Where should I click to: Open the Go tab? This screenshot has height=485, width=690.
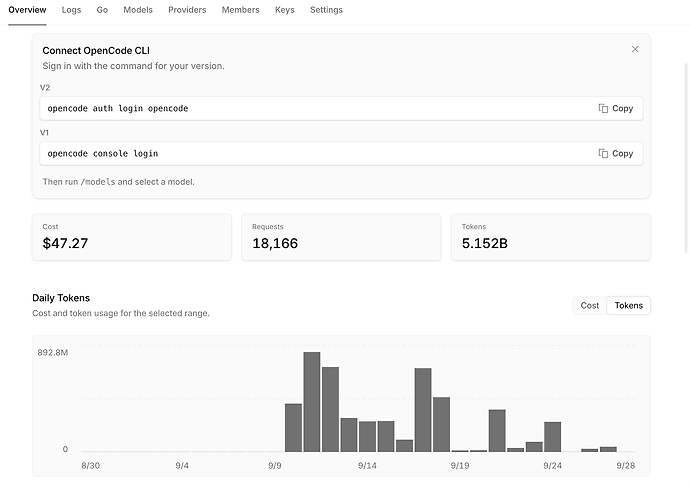pyautogui.click(x=102, y=10)
